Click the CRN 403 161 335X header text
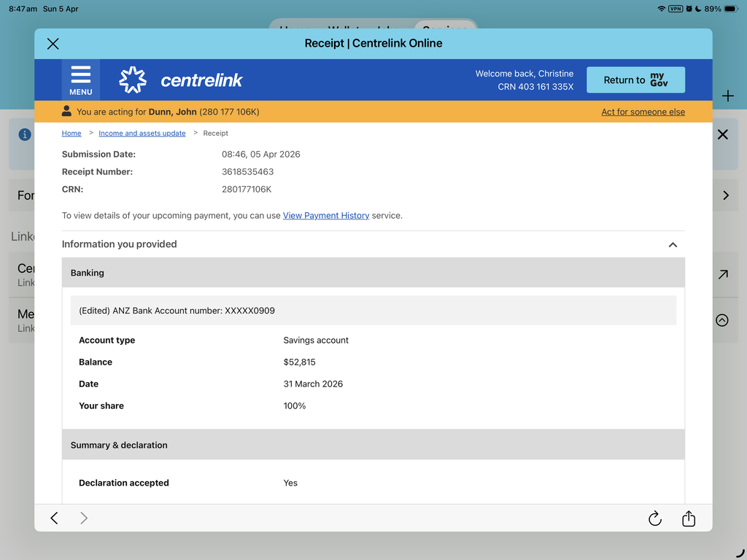Image resolution: width=747 pixels, height=560 pixels. (x=535, y=87)
